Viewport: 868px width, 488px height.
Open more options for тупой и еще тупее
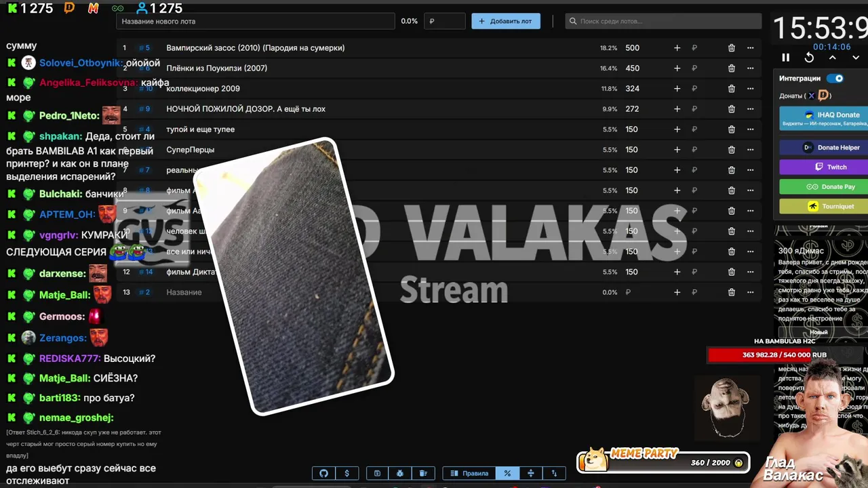click(x=750, y=129)
